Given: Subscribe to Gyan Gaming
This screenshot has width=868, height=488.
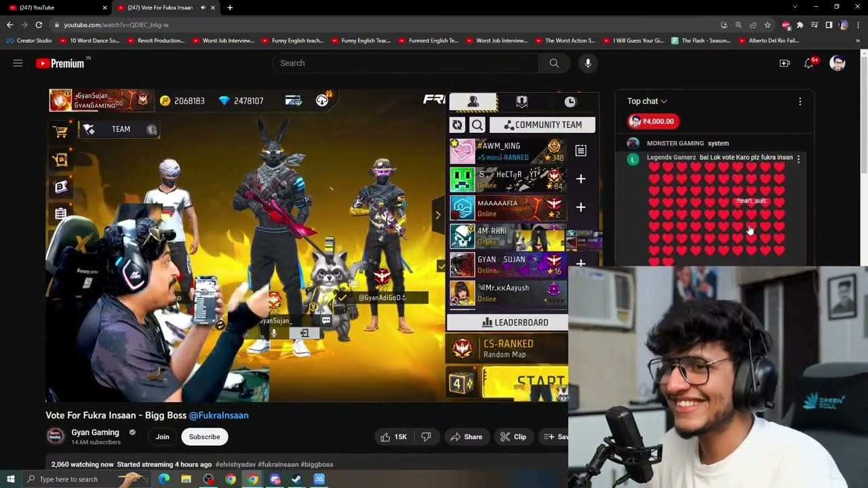Looking at the screenshot, I should tap(204, 436).
